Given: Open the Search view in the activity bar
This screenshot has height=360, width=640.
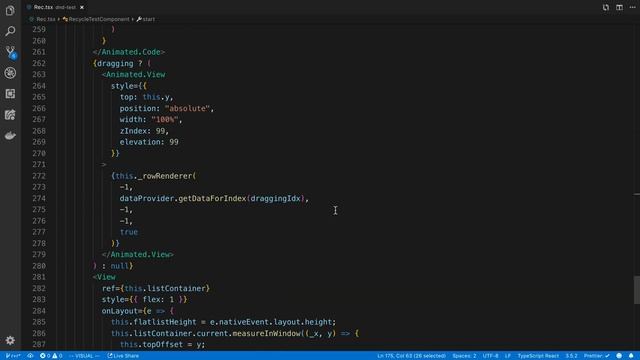Looking at the screenshot, I should coord(10,31).
